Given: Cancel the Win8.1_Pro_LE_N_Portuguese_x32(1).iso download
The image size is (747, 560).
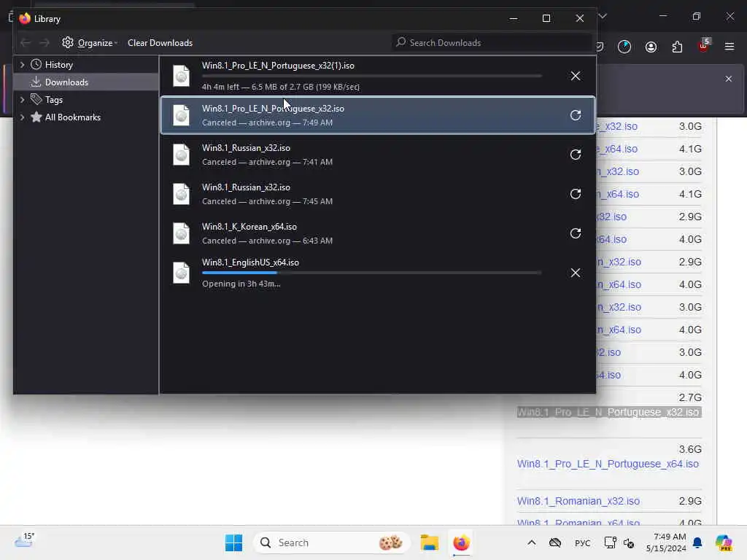Looking at the screenshot, I should (x=575, y=76).
